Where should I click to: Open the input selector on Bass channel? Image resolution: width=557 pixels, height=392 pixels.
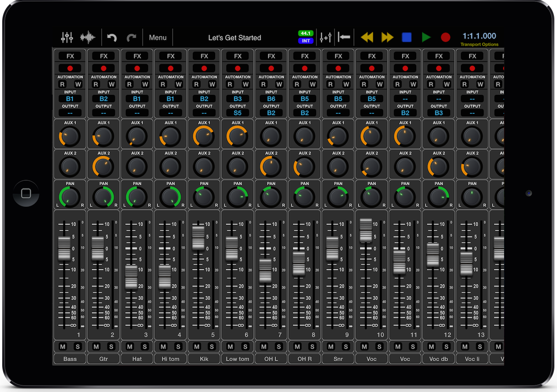coord(70,99)
